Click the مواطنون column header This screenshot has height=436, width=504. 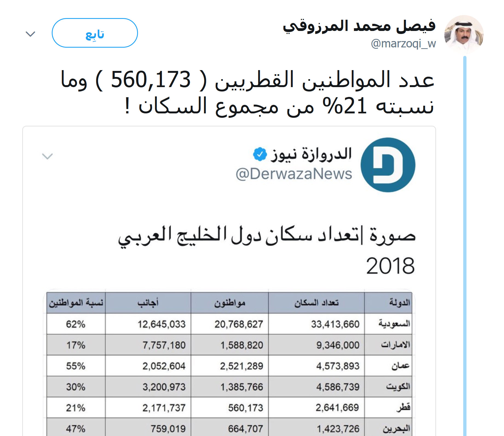point(230,303)
